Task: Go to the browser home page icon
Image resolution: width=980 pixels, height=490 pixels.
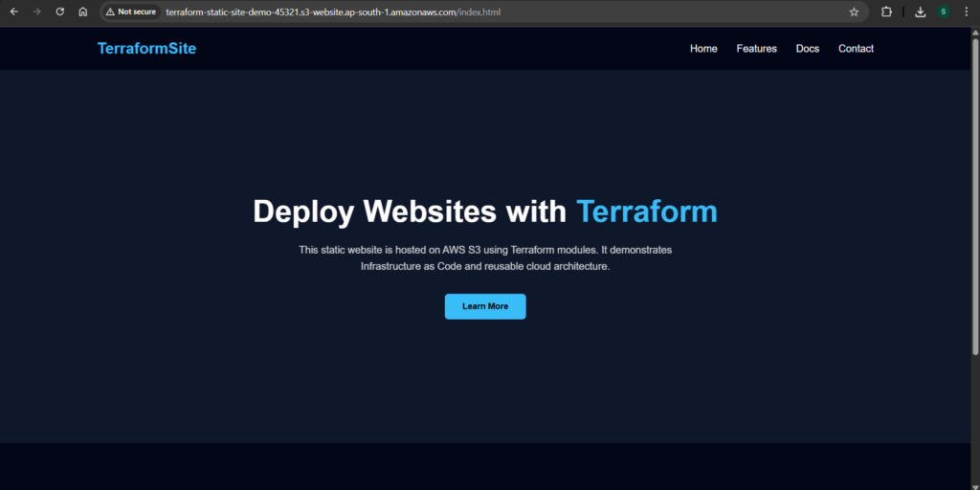Action: 83,12
